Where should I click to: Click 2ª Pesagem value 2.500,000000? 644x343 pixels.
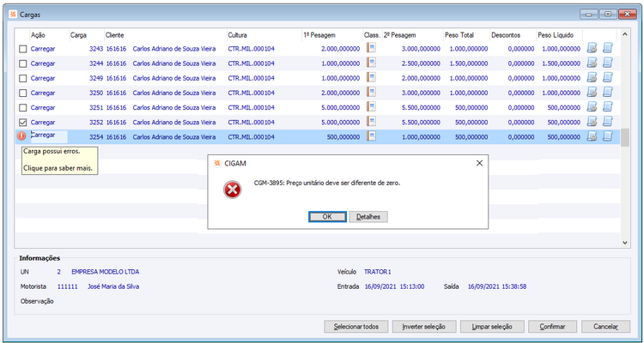(421, 63)
